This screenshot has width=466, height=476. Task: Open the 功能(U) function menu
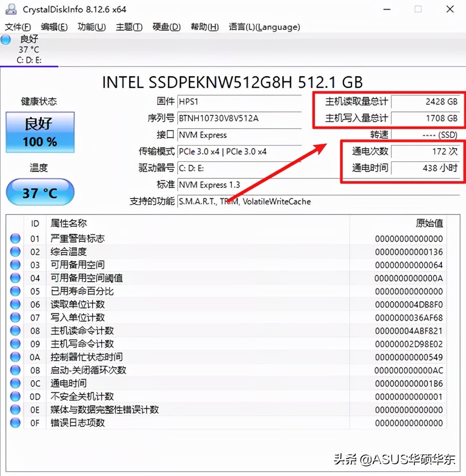(91, 27)
